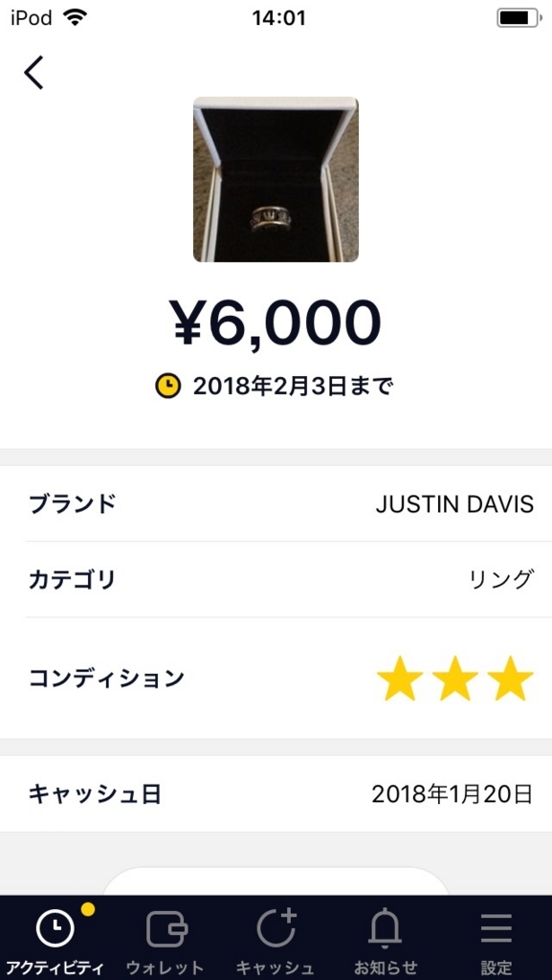Screen dimensions: 552x980
Task: Tap the キャッシュ日 row showing 2018年1月20日
Action: pyautogui.click(x=276, y=791)
